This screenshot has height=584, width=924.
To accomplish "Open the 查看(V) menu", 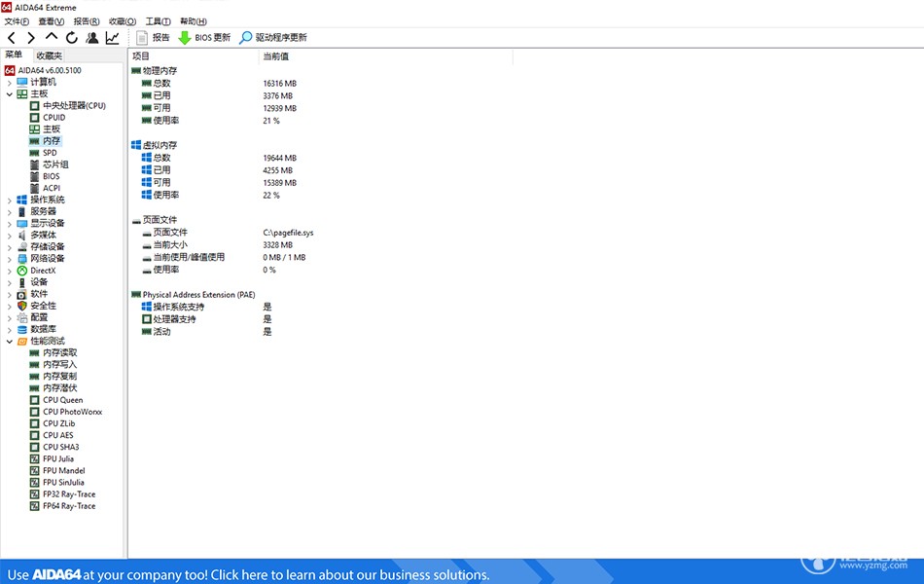I will pyautogui.click(x=52, y=21).
